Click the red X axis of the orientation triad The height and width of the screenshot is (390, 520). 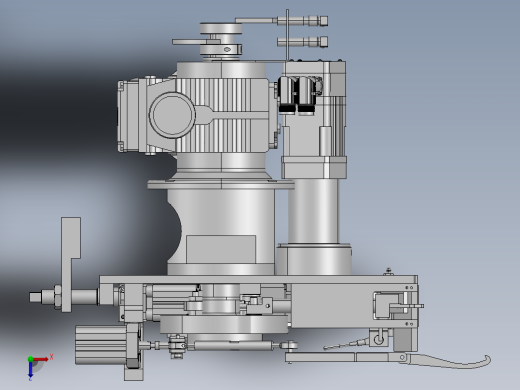tap(41, 359)
